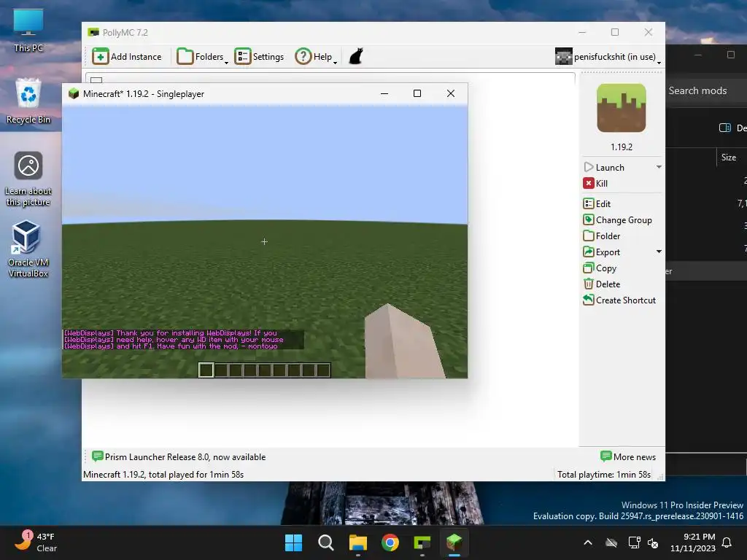747x560 pixels.
Task: Kill the running Minecraft instance
Action: point(595,183)
